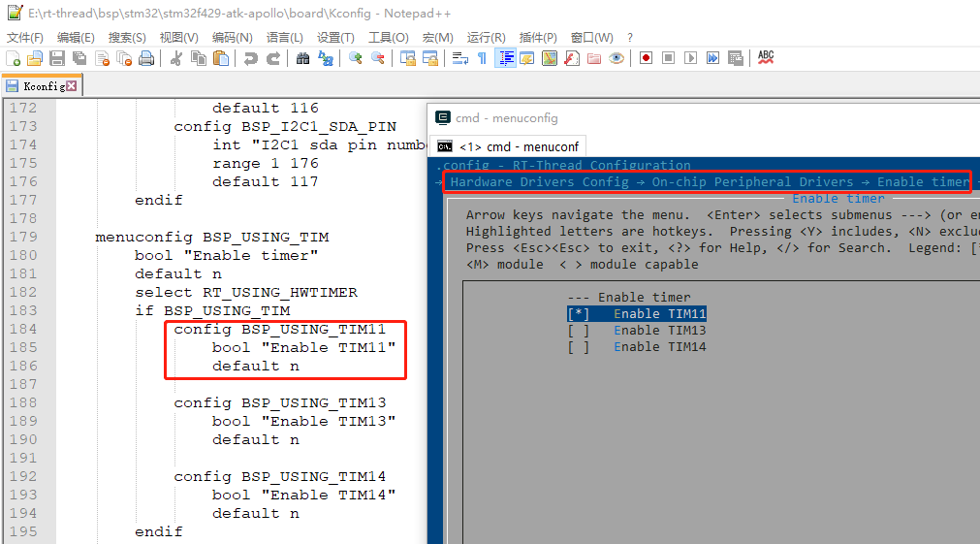Toggle Enable TIM11 checkbox in menuconfig

click(x=579, y=314)
